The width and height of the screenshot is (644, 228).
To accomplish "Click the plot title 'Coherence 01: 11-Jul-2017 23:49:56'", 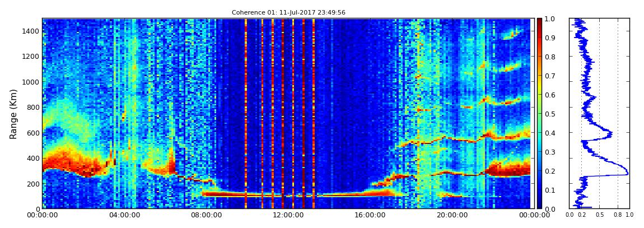I will [x=288, y=12].
